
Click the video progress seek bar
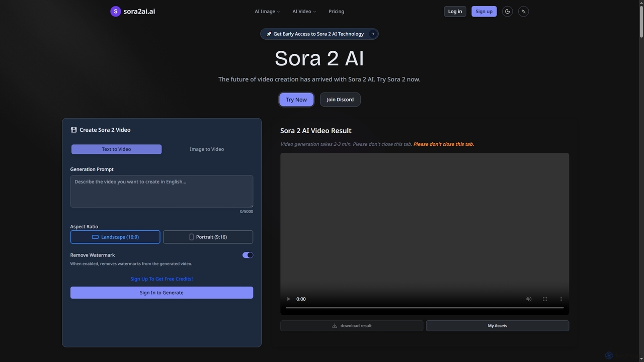[x=425, y=307]
